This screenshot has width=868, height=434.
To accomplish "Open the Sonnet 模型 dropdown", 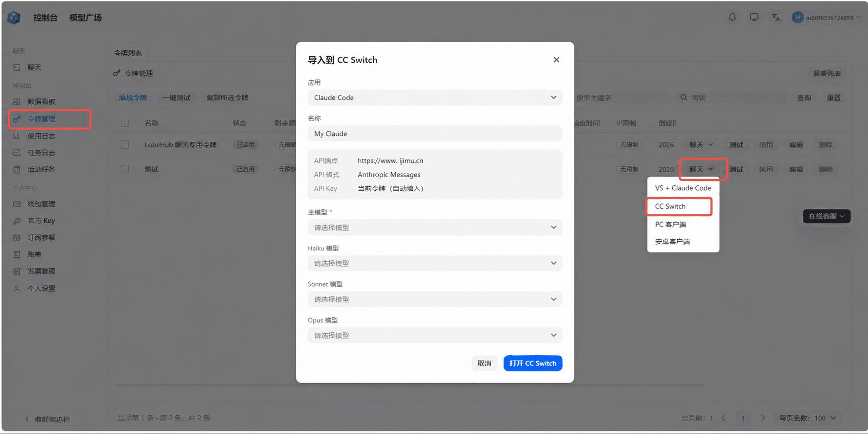I will point(435,299).
